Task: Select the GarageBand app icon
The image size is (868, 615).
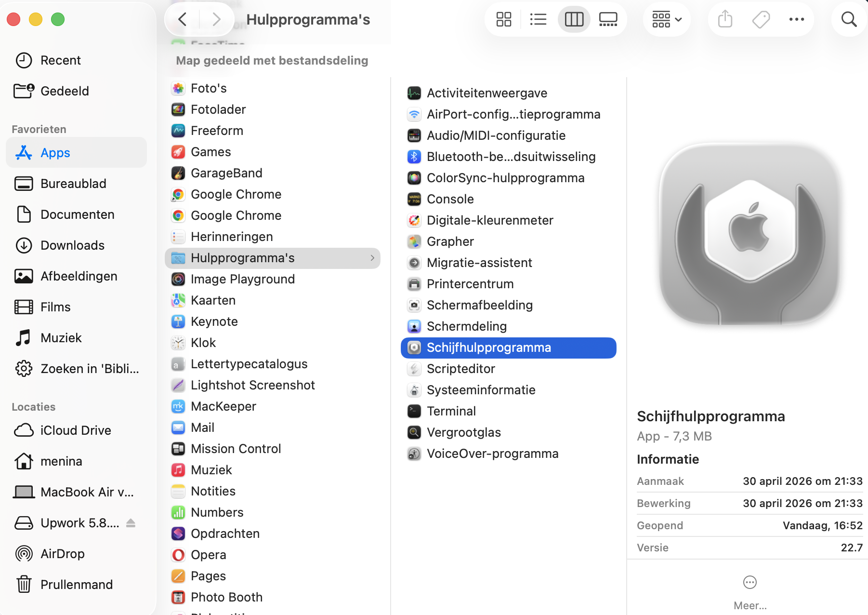Action: coord(178,173)
